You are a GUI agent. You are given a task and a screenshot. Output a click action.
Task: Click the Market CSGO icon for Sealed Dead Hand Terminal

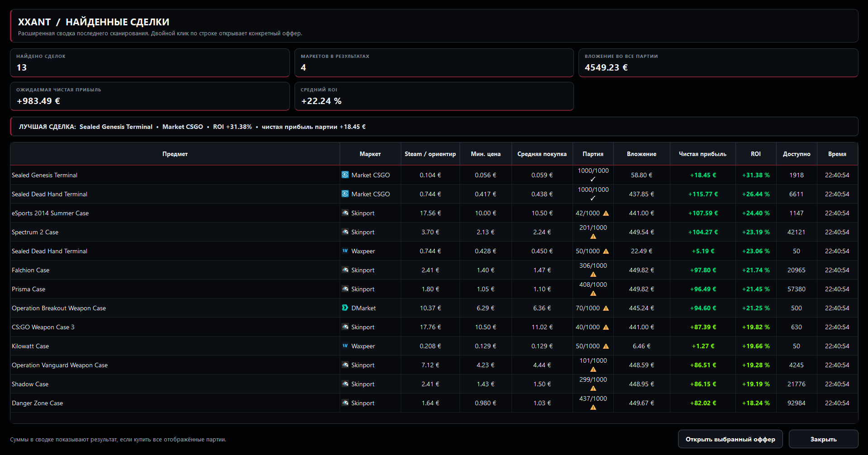pyautogui.click(x=345, y=194)
